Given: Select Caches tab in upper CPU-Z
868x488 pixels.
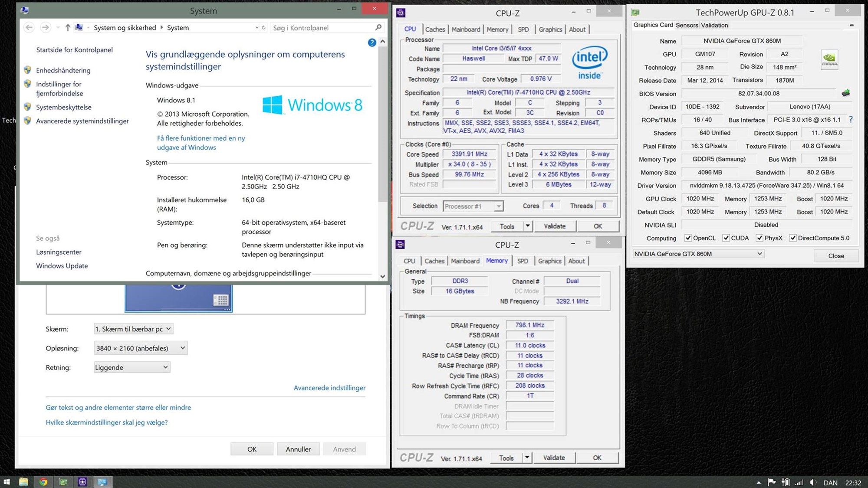Looking at the screenshot, I should point(435,29).
